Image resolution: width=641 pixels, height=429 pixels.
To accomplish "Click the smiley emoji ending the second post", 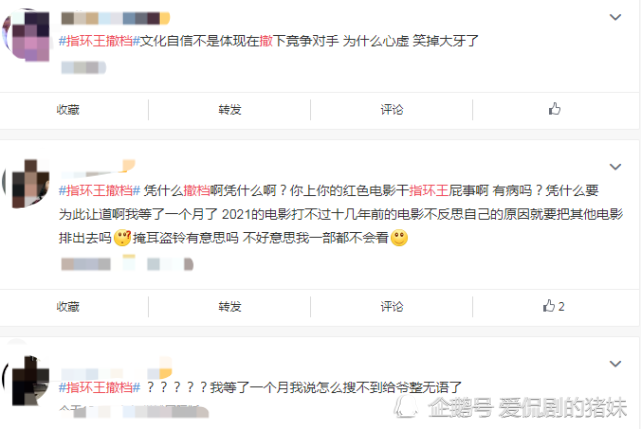I will (399, 238).
